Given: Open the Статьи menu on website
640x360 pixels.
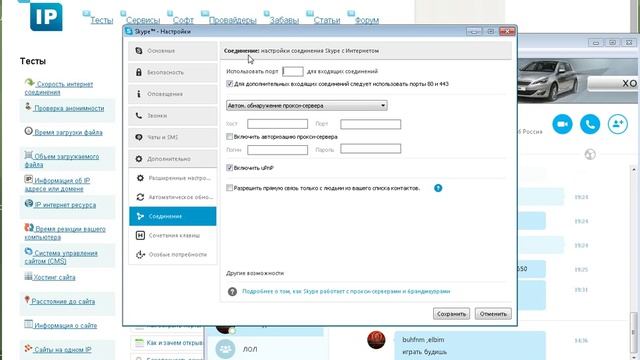Looking at the screenshot, I should point(327,20).
